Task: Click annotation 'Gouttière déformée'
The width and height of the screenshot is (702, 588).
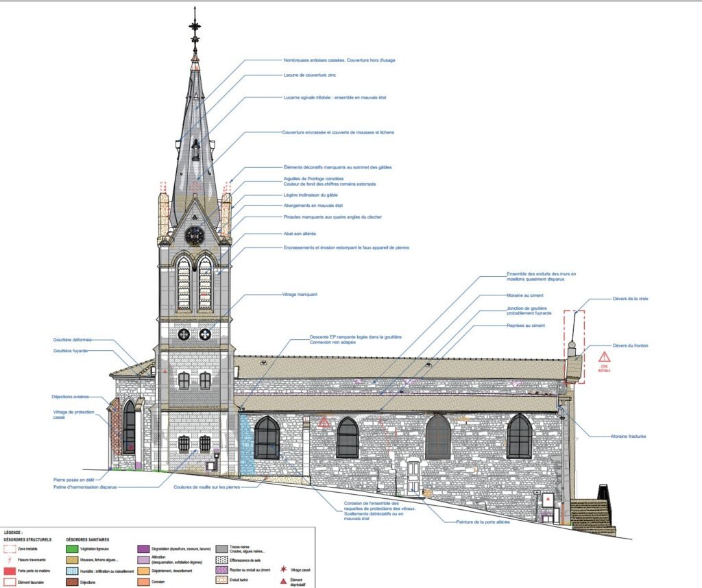Action: point(73,340)
